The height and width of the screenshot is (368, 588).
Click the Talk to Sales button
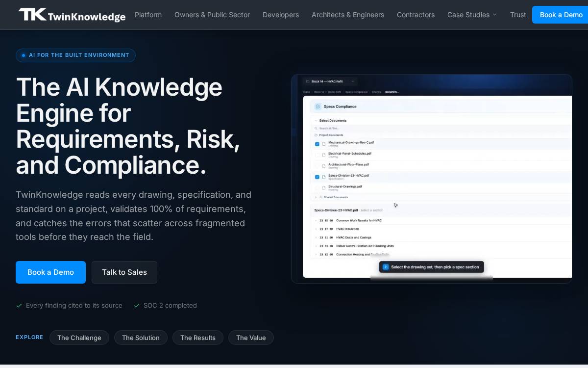click(x=124, y=272)
